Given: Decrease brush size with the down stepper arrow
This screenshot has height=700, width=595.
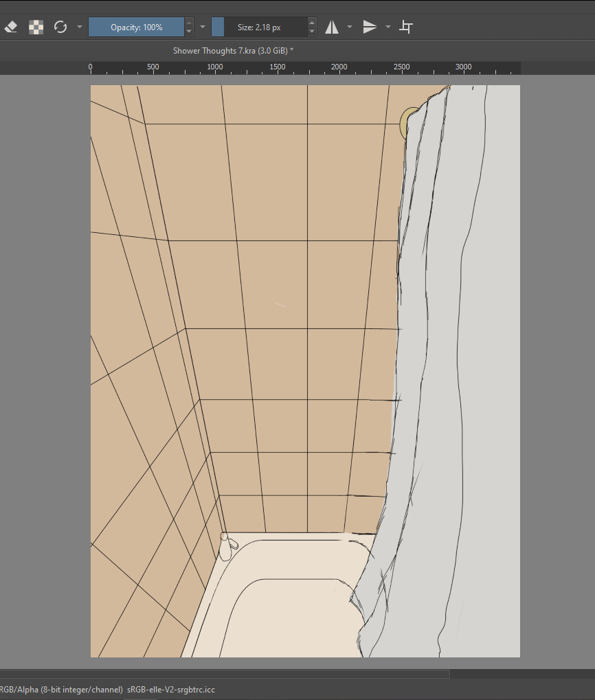Looking at the screenshot, I should [x=312, y=32].
